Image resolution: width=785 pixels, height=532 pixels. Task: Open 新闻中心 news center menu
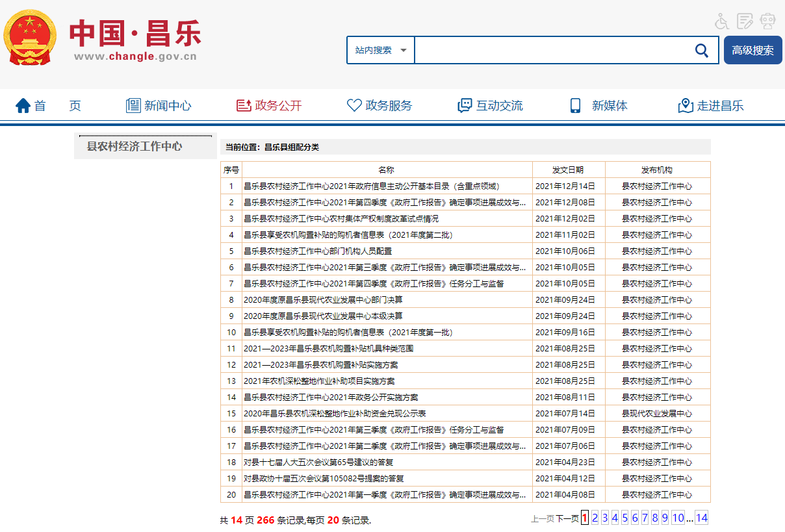pyautogui.click(x=159, y=106)
